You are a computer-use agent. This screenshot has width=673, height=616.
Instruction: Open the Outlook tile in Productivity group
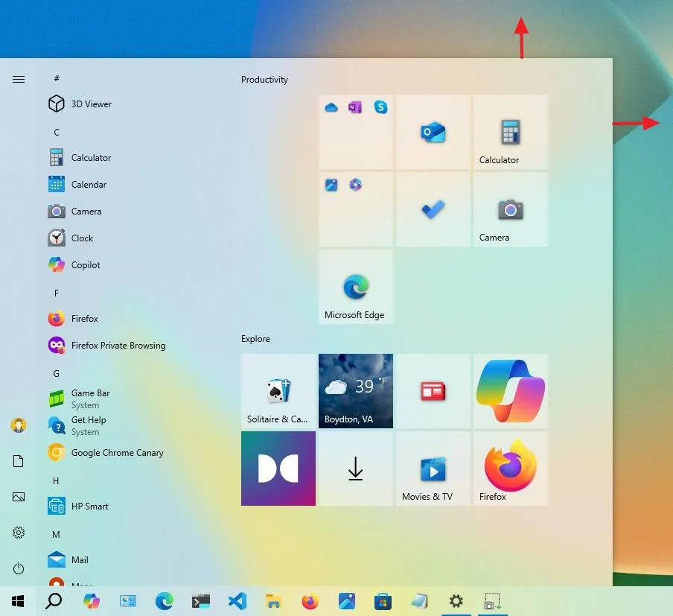[x=433, y=132]
